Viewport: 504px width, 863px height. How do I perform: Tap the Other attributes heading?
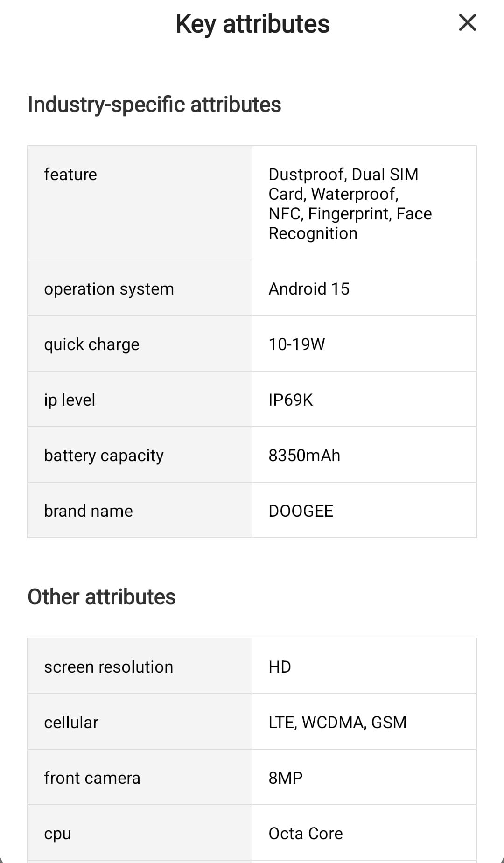click(101, 597)
